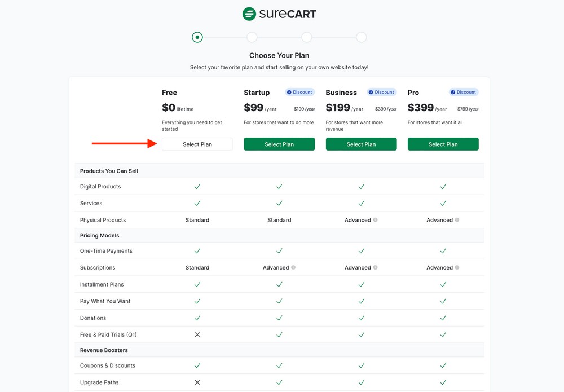Click the Discount badge next to Pro
This screenshot has height=392, width=564.
coord(464,92)
